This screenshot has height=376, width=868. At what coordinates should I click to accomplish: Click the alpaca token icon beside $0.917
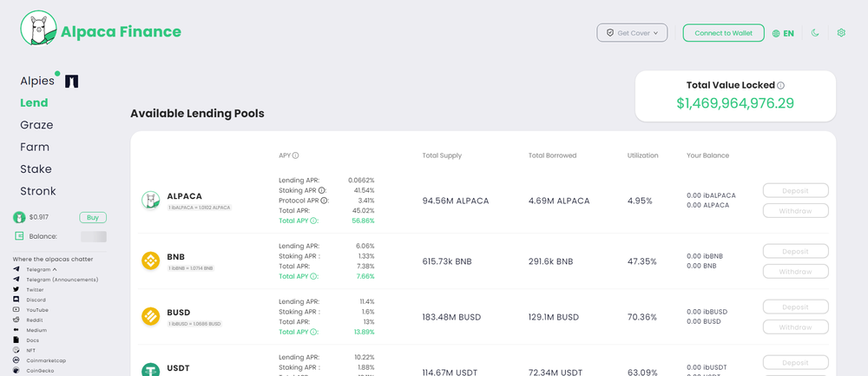point(19,217)
